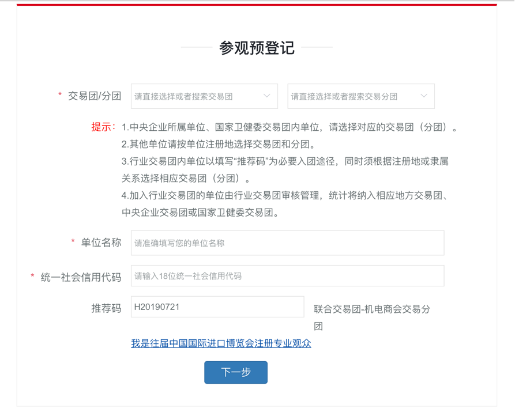
Task: Click the 单位名称 field label
Action: click(x=101, y=243)
